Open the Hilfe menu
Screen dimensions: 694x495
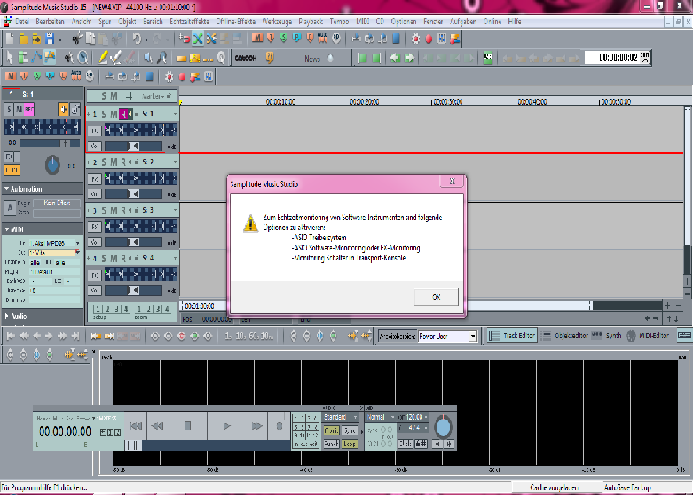[x=514, y=21]
